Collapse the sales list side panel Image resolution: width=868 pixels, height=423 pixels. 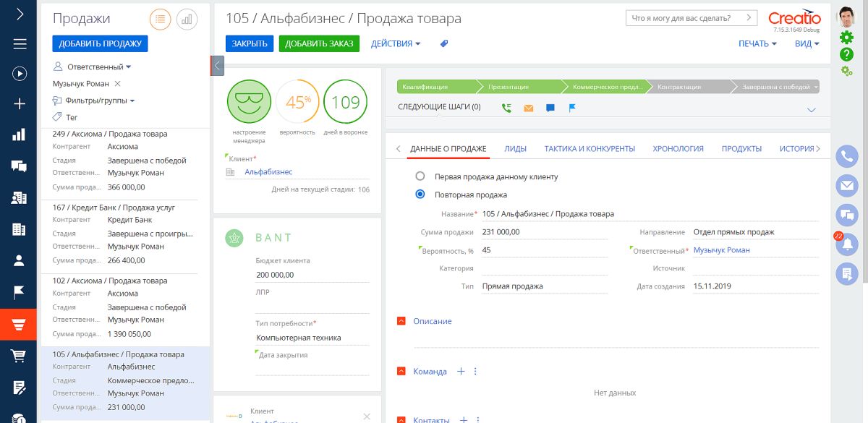(x=218, y=66)
